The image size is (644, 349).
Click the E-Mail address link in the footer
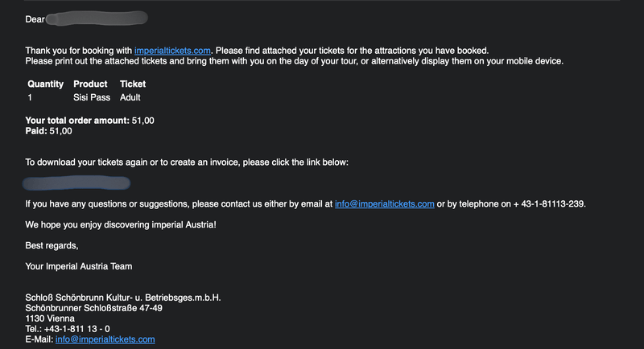[x=105, y=339]
